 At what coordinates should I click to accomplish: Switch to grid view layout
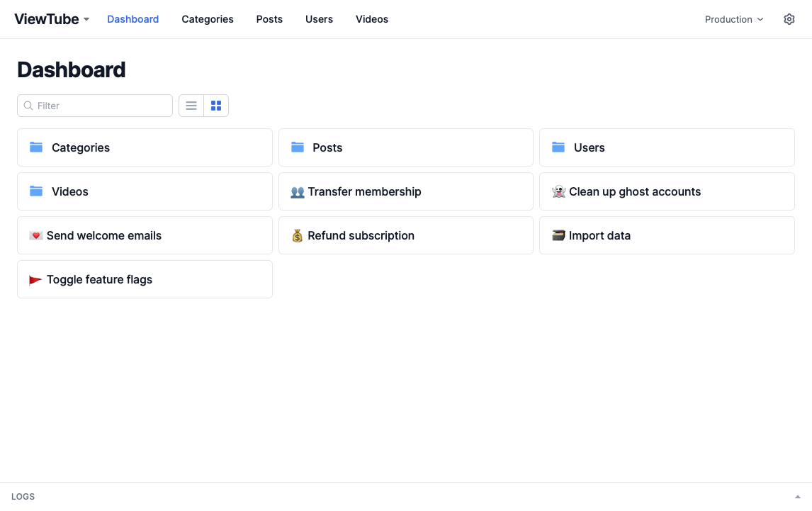[216, 106]
